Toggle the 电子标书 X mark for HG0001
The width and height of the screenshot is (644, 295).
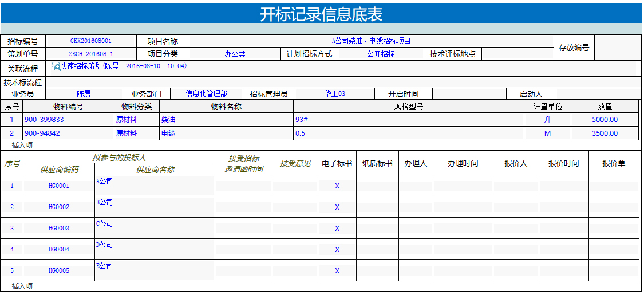pos(337,186)
